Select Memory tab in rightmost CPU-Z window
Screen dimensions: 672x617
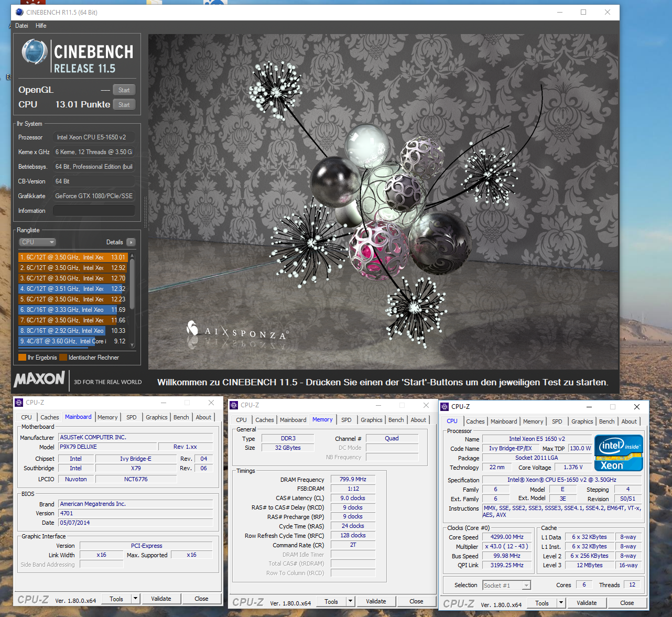533,421
